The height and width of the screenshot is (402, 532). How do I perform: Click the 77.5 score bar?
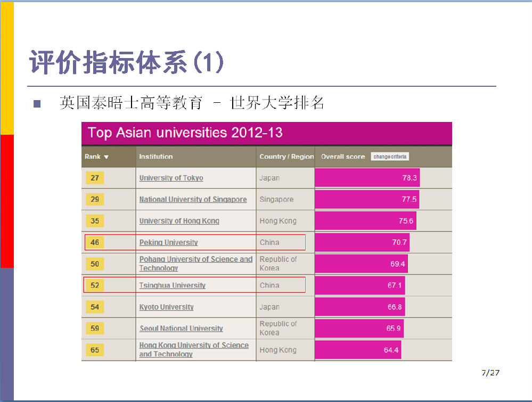point(367,199)
